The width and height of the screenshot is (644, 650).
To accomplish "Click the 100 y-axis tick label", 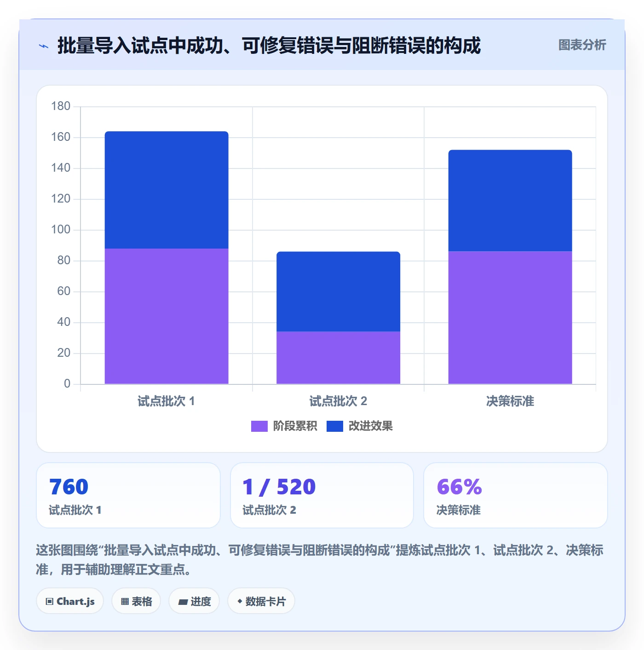I will click(x=61, y=230).
